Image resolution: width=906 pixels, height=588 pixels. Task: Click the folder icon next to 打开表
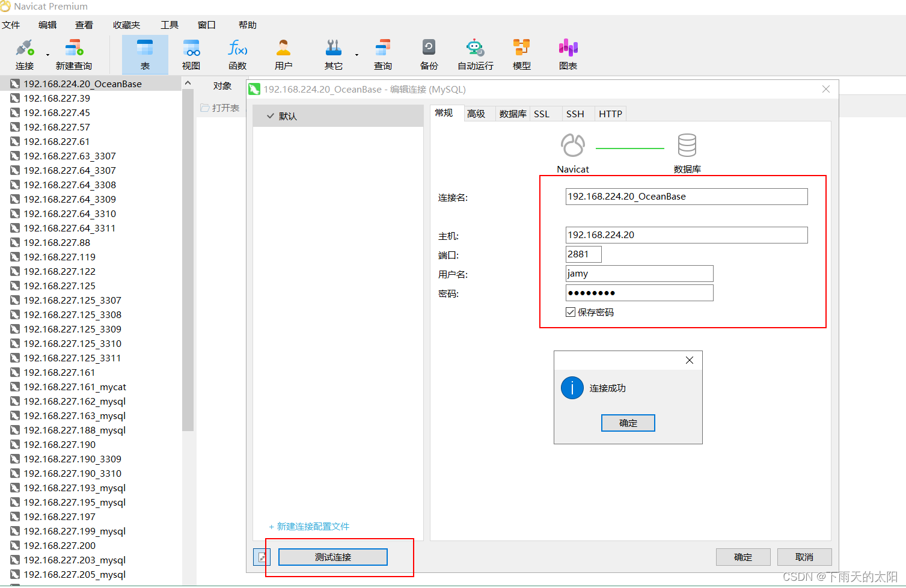(205, 108)
